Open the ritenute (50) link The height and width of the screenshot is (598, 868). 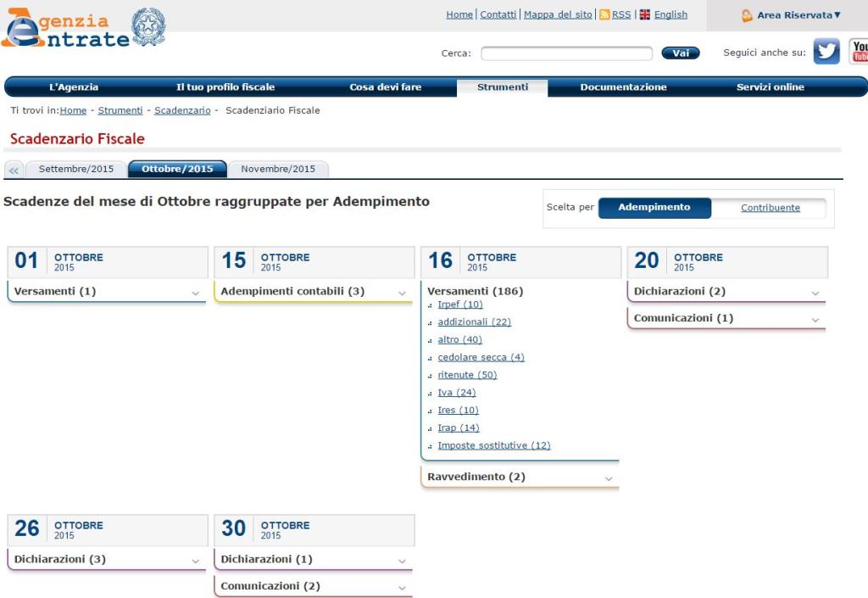click(467, 376)
